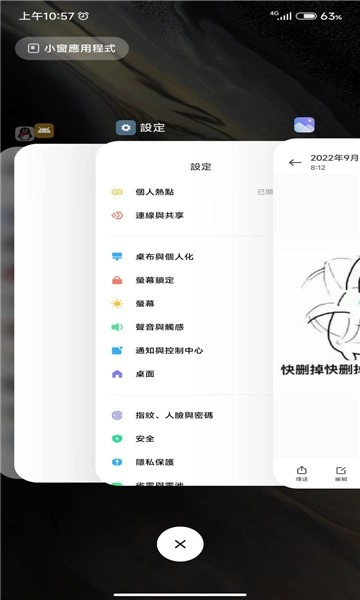
Task: Tap the Settings gear icon above the 設定 card
Action: [126, 128]
